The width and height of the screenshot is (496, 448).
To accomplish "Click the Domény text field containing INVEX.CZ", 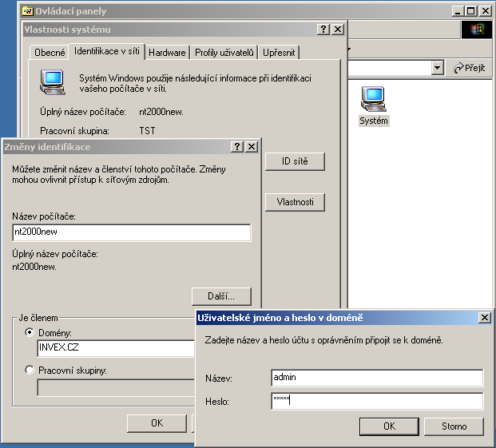I will [x=116, y=348].
